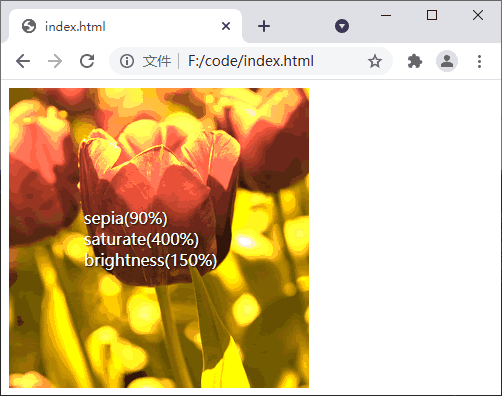Maximize the browser window

(x=432, y=15)
